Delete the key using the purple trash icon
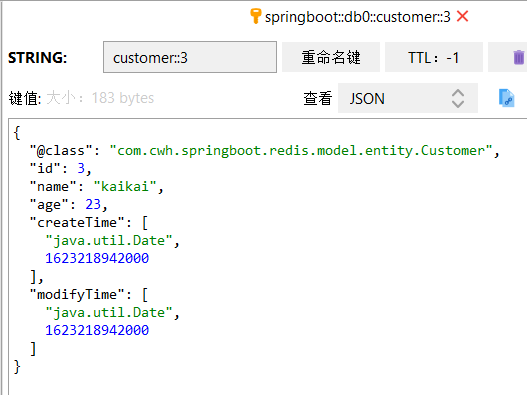Image resolution: width=527 pixels, height=395 pixels. click(x=518, y=57)
